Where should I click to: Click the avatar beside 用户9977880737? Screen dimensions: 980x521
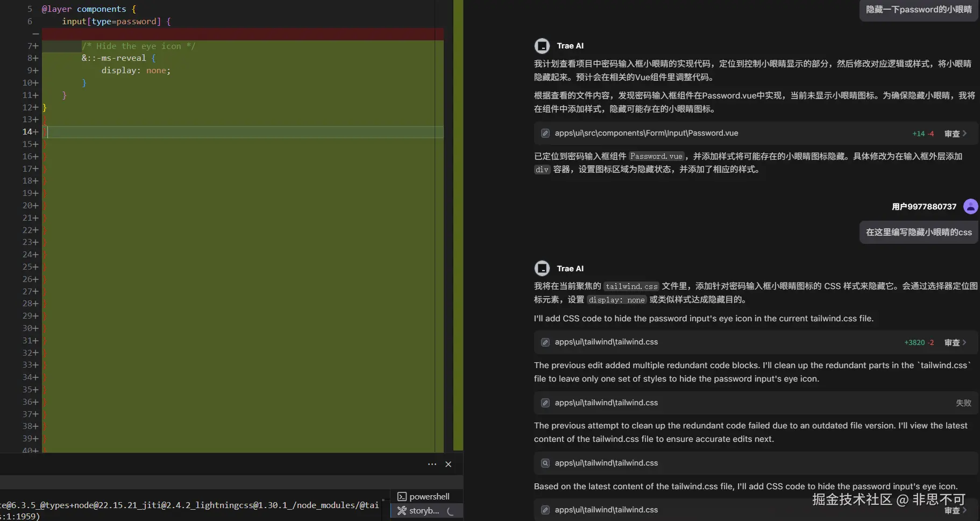tap(971, 206)
